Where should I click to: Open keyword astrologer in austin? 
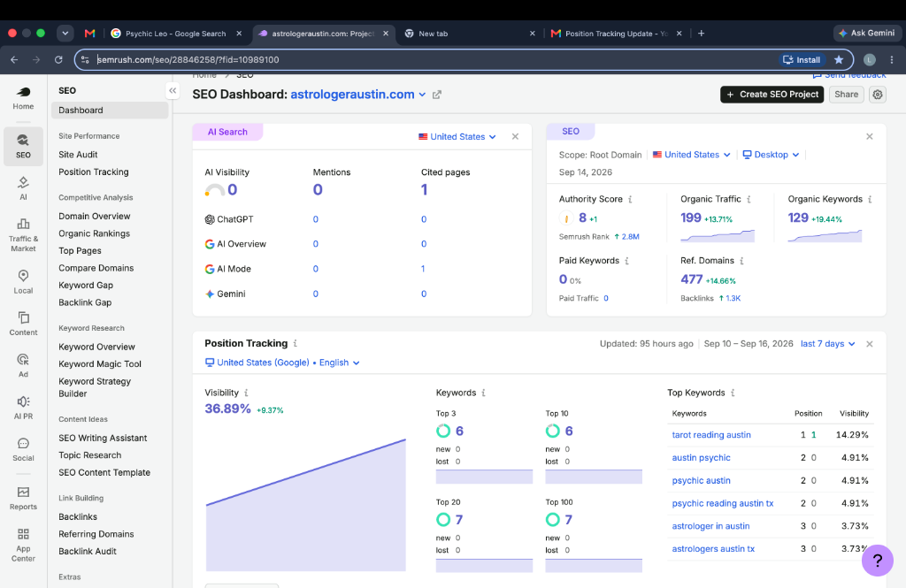710,526
